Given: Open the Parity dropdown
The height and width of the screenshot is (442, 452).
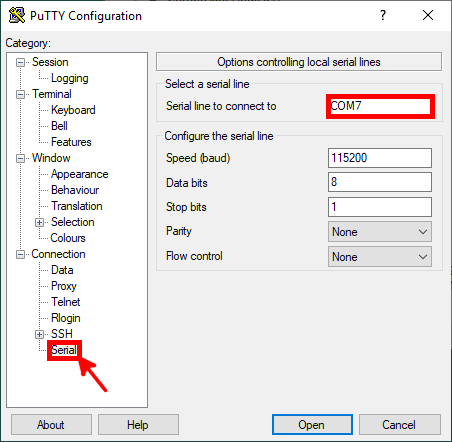Looking at the screenshot, I should pos(380,232).
